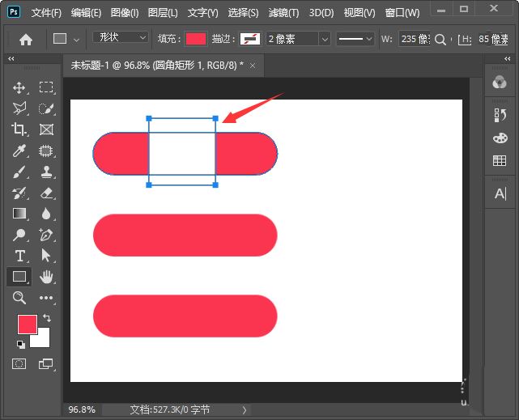The width and height of the screenshot is (519, 420).
Task: Select the 未标题-1 document tab
Action: pyautogui.click(x=157, y=66)
